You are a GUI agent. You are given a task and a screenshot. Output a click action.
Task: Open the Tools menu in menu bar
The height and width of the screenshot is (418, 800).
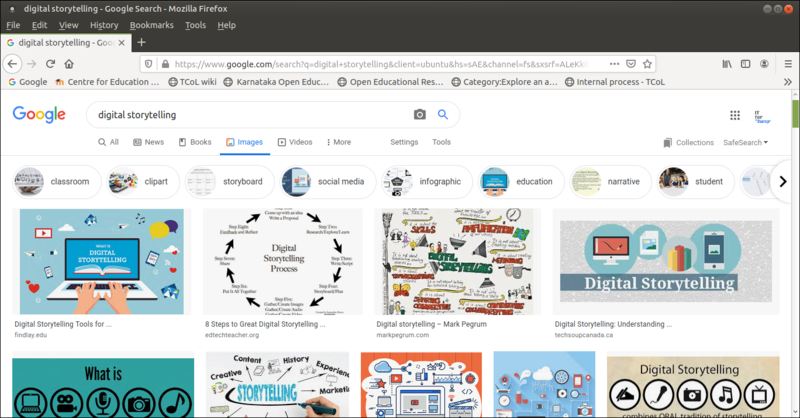pyautogui.click(x=195, y=25)
